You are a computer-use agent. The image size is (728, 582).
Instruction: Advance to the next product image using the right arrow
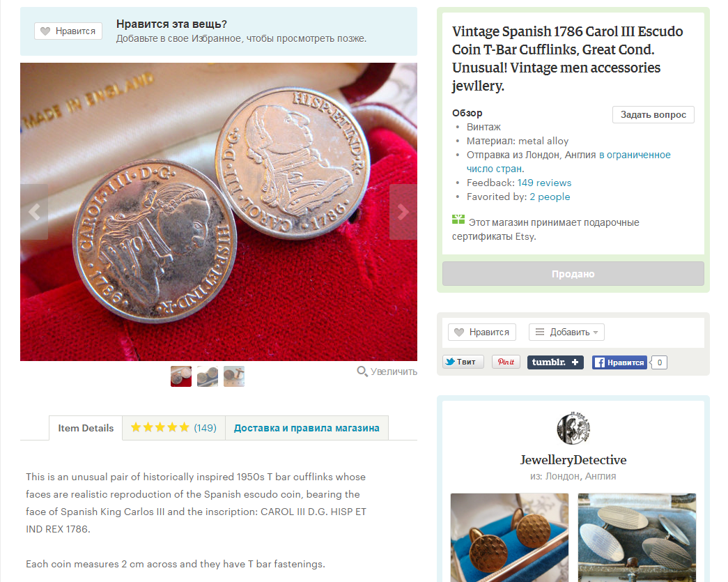pos(403,212)
